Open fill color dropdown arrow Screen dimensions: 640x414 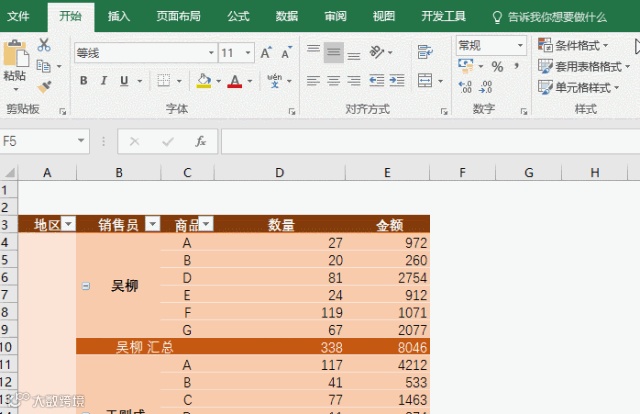(218, 81)
